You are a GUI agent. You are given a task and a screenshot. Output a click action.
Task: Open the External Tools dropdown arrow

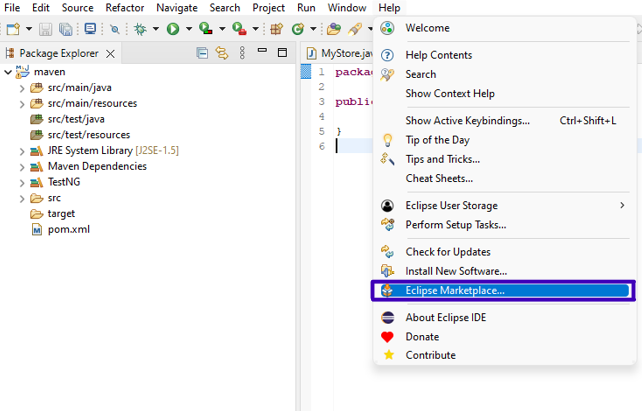coord(255,29)
